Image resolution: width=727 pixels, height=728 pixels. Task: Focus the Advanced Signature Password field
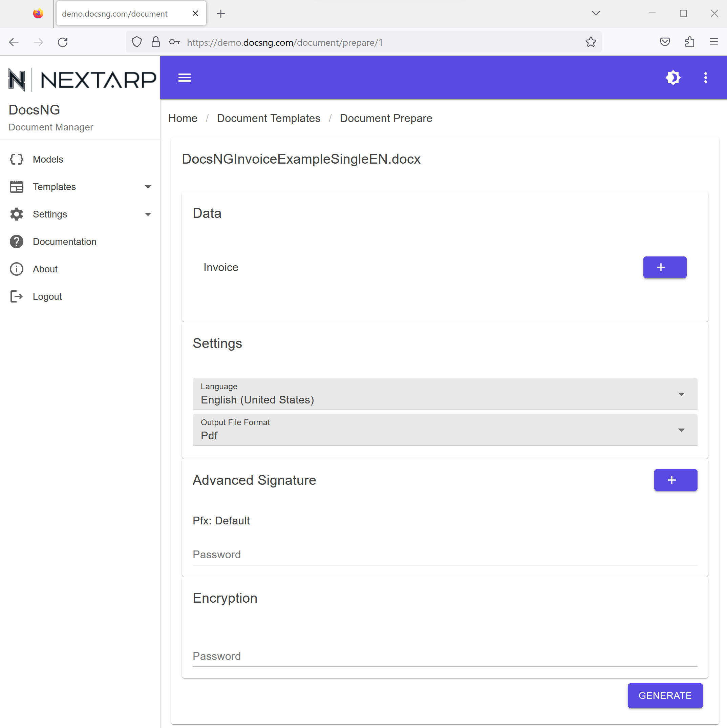[445, 554]
